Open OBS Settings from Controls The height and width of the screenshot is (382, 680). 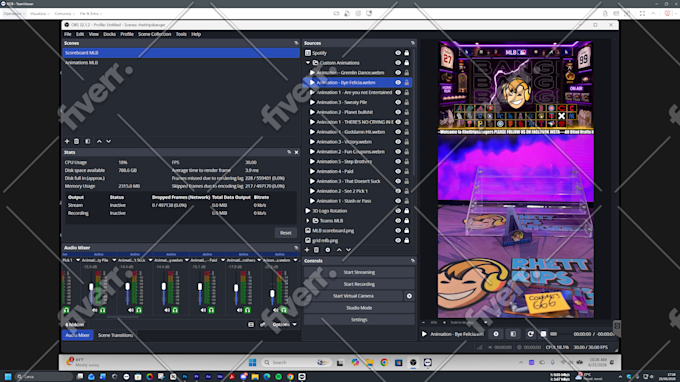(359, 320)
